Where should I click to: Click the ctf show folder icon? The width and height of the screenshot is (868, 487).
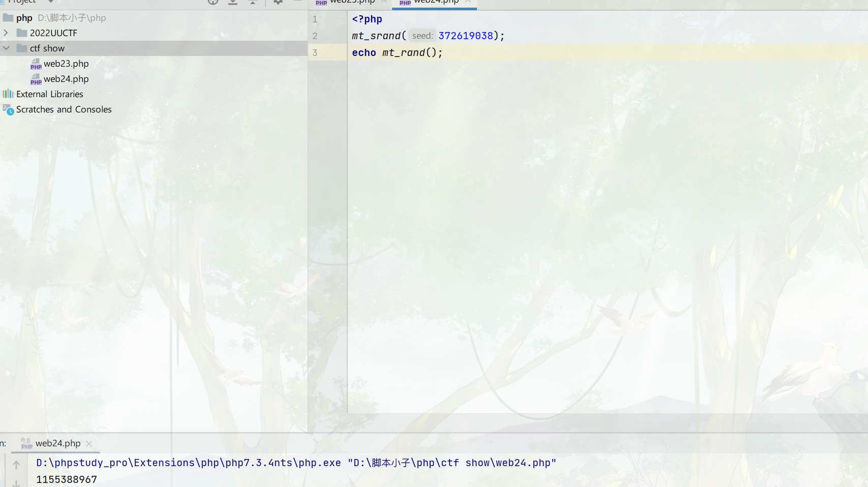coord(21,48)
